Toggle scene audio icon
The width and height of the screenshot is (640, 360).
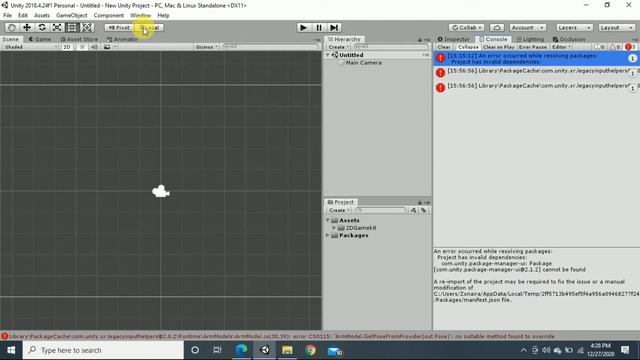point(94,47)
